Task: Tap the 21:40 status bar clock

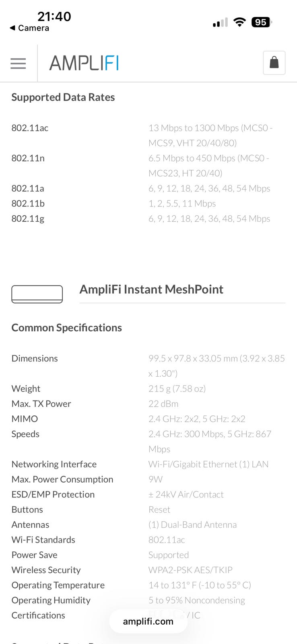Action: tap(54, 17)
